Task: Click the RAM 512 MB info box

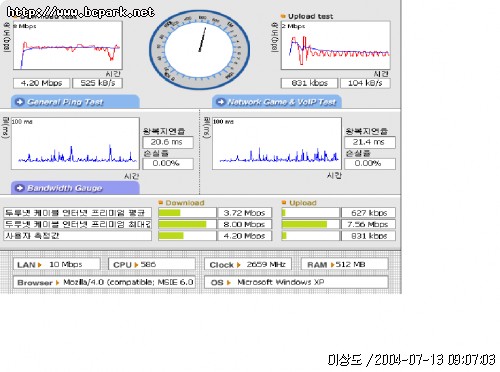Action: [x=345, y=264]
